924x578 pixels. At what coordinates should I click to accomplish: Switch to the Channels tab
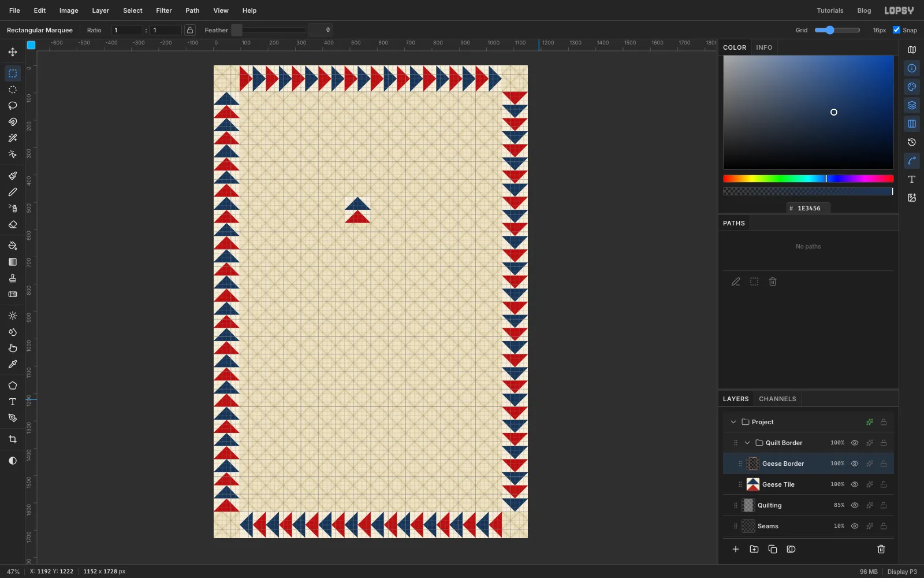tap(777, 399)
